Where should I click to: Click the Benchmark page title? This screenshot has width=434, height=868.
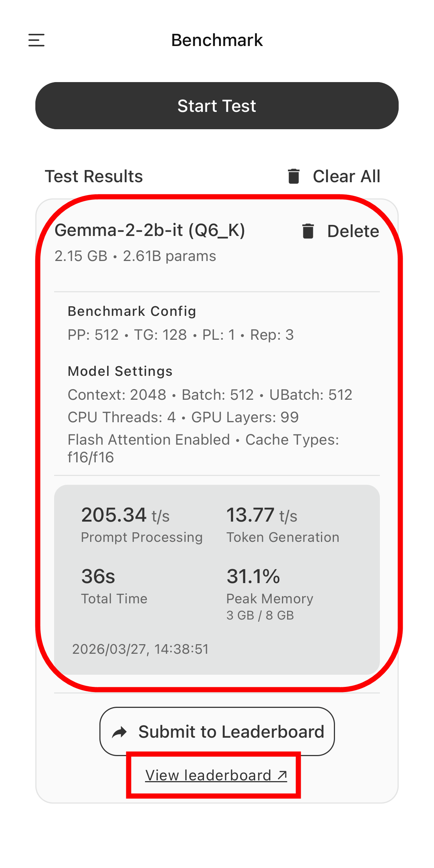[217, 40]
